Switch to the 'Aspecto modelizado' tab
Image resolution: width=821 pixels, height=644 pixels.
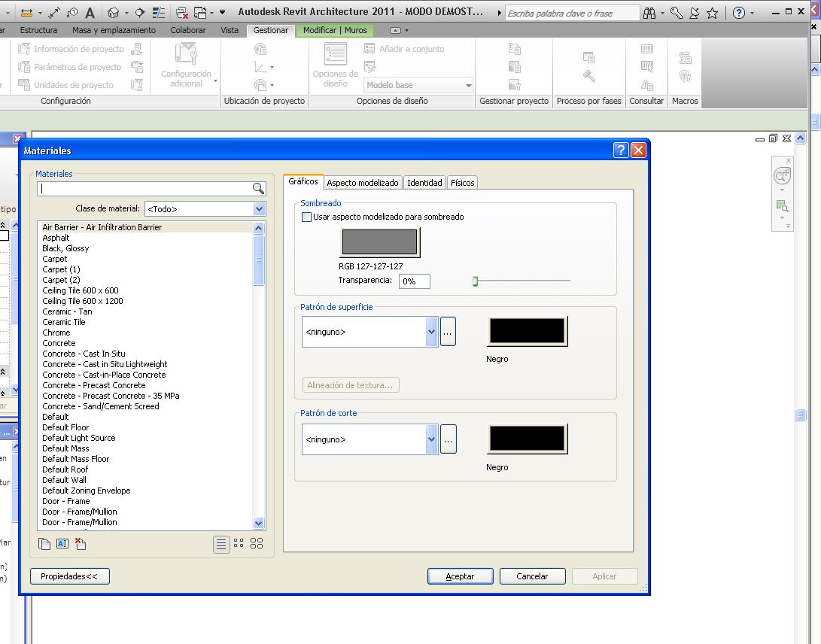pyautogui.click(x=363, y=183)
